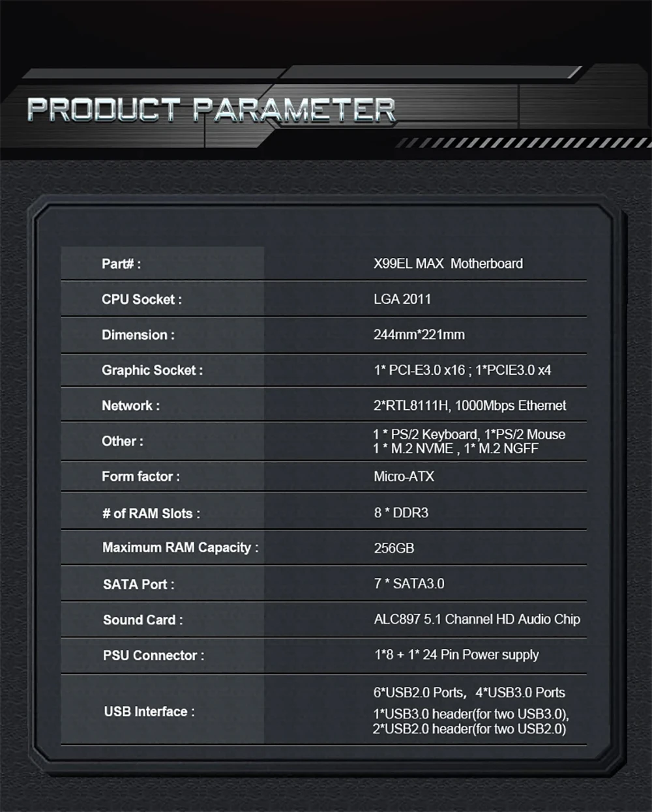Select the Graphic Socket label
The width and height of the screenshot is (652, 812).
click(x=152, y=370)
